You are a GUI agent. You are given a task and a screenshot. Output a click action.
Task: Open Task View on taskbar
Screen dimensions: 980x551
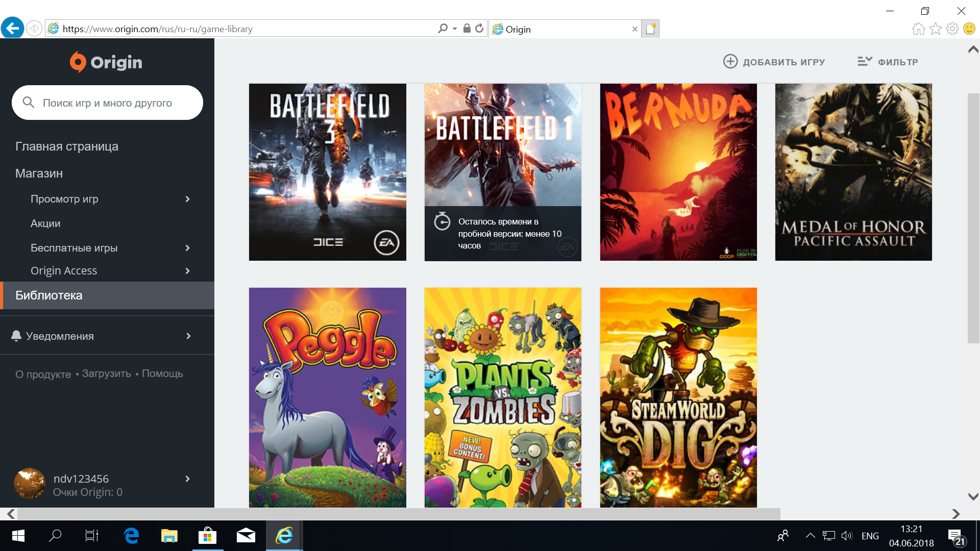pos(92,536)
